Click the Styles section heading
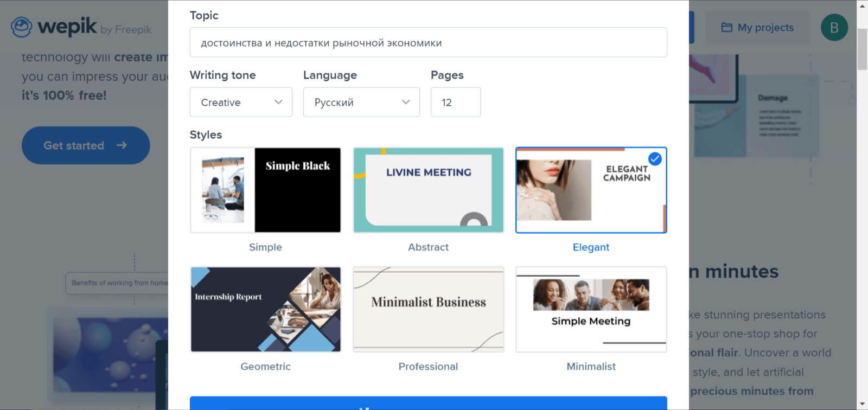 point(206,134)
